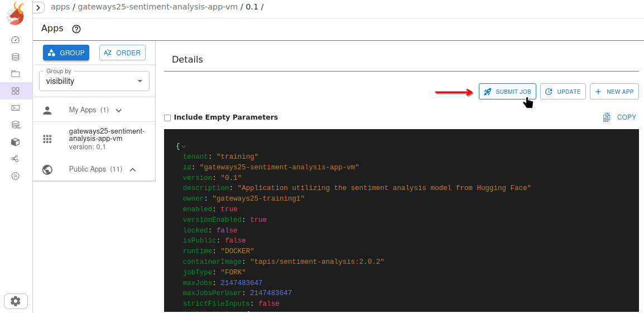Click the share nodes icon in sidebar
Viewport: 644px width, 313px height.
point(16,159)
